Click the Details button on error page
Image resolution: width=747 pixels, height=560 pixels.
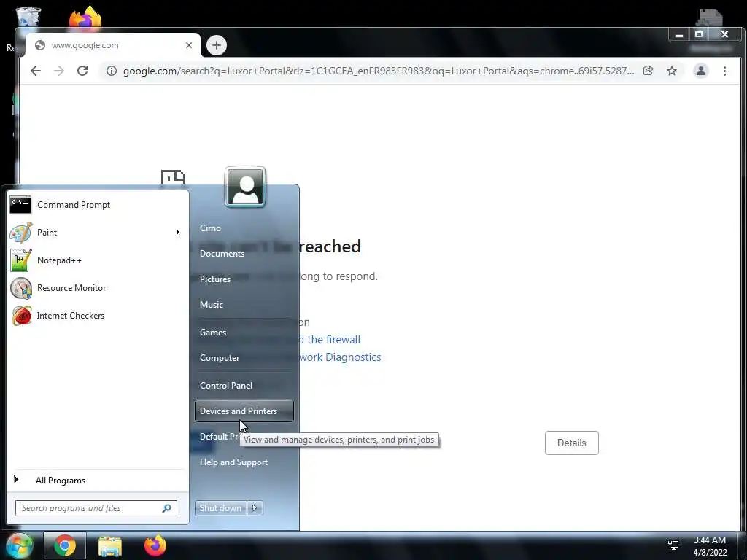coord(572,443)
